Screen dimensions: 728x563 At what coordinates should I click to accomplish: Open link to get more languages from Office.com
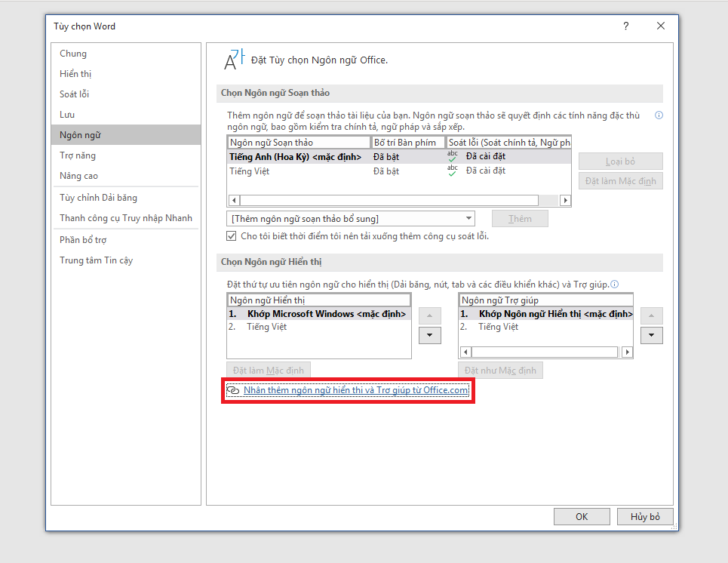(355, 390)
